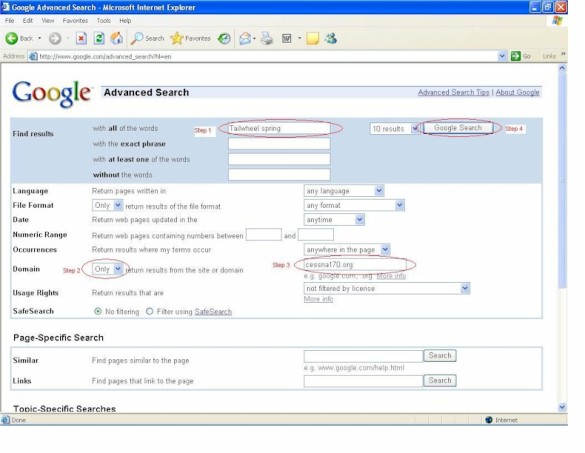Click the Back navigation arrow icon
Viewport: 585px width, 453px height.
[x=12, y=38]
